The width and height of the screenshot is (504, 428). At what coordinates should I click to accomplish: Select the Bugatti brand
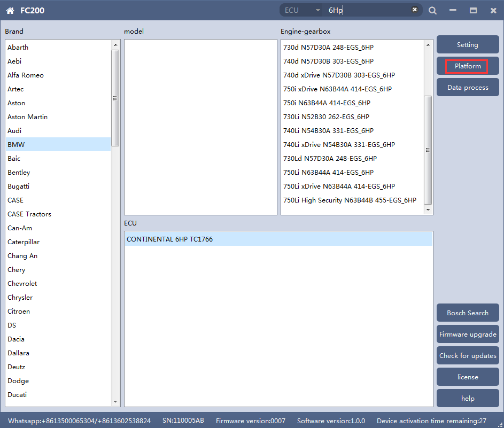(x=58, y=186)
